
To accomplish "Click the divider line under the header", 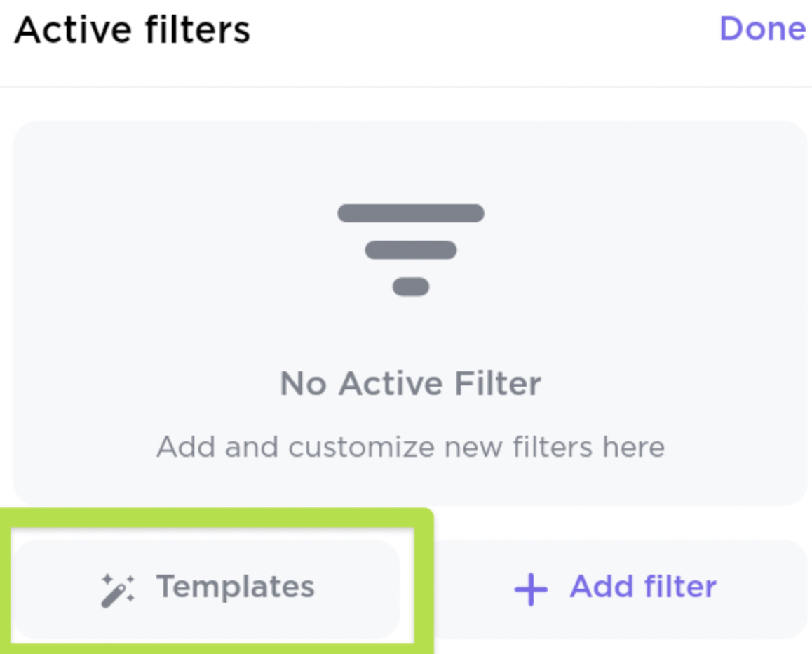I will (406, 87).
